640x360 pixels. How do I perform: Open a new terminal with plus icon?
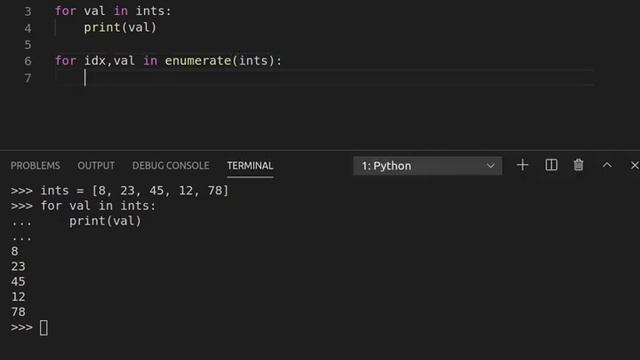tap(522, 165)
